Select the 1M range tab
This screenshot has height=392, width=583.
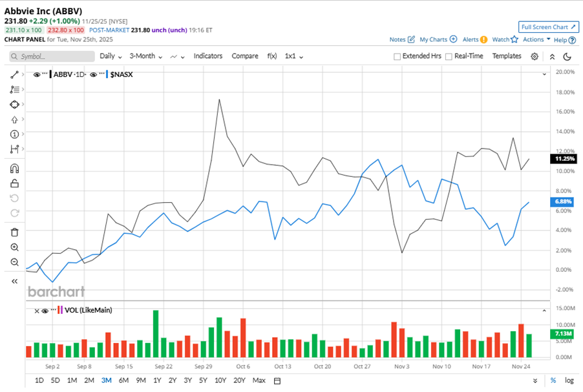point(72,380)
